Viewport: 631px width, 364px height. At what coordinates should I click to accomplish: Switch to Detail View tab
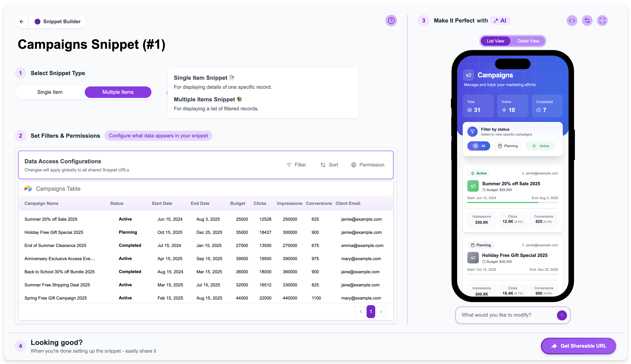click(528, 41)
